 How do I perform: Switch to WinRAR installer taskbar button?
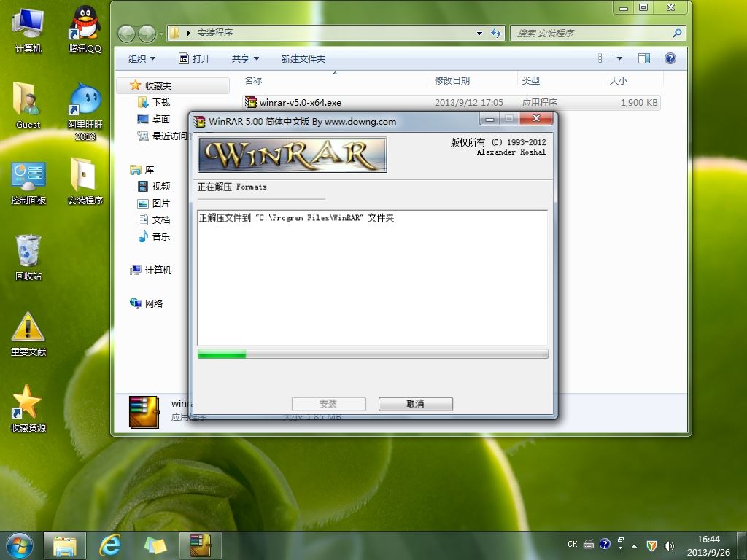click(200, 545)
